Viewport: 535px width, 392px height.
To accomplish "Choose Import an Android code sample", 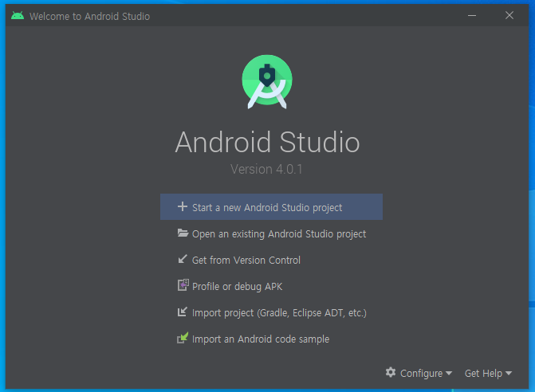I will (271, 339).
